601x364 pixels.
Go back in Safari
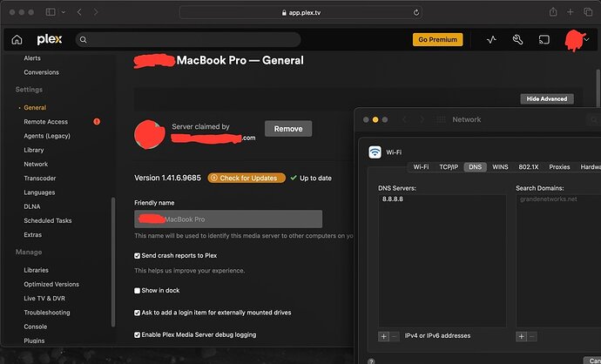tap(79, 12)
